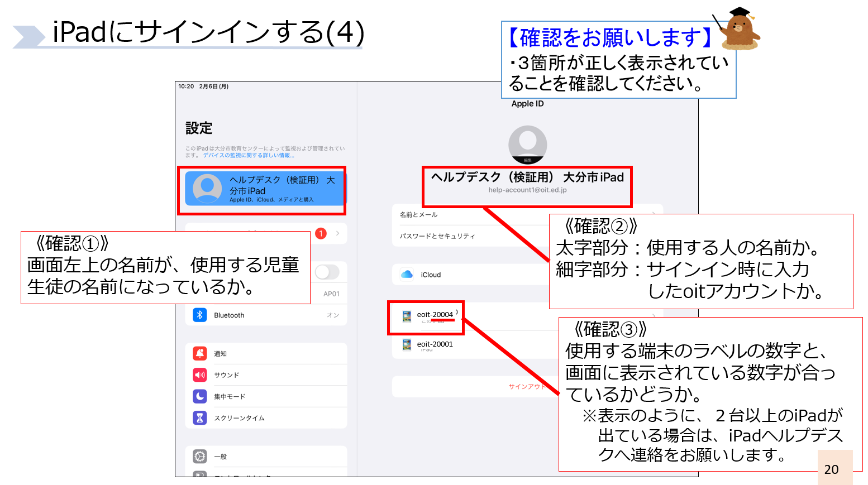The image size is (868, 485).
Task: Click the help-account1@oit.ed.jp email text
Action: [527, 190]
